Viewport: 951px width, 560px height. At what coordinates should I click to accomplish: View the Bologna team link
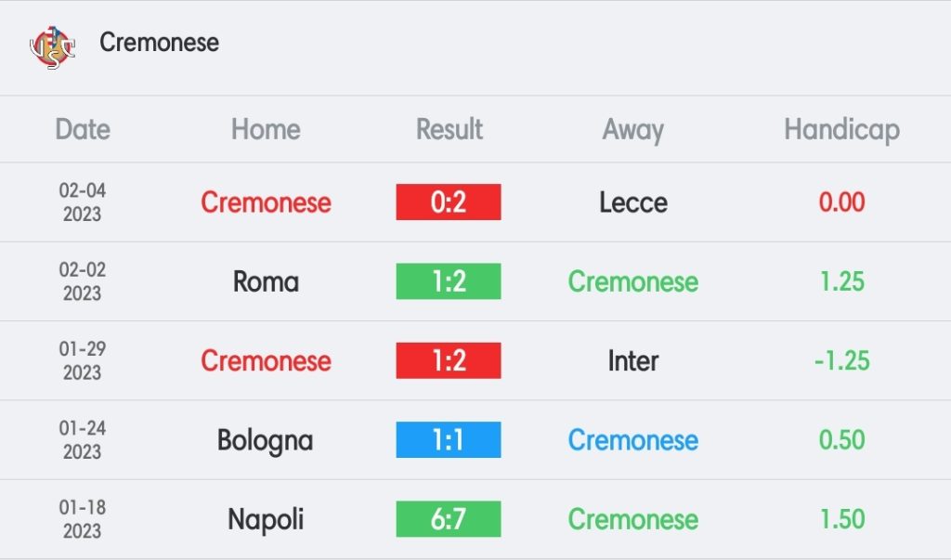(x=266, y=439)
